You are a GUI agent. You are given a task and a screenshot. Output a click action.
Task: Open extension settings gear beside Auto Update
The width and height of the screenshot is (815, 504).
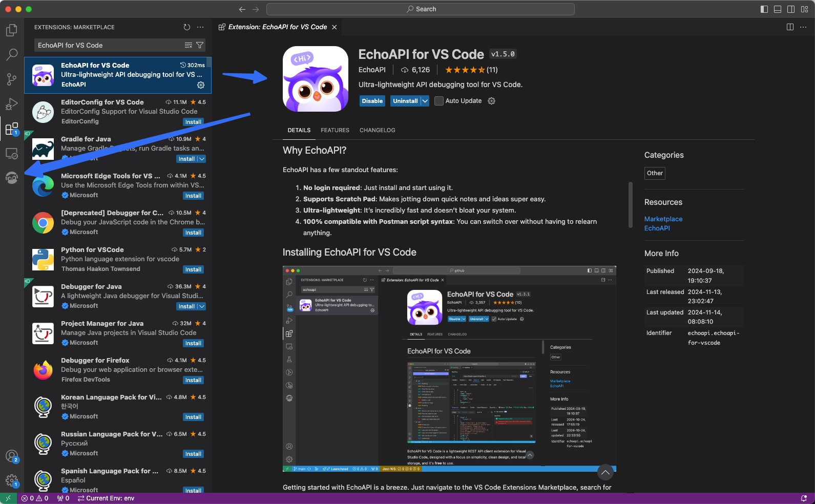click(x=492, y=101)
